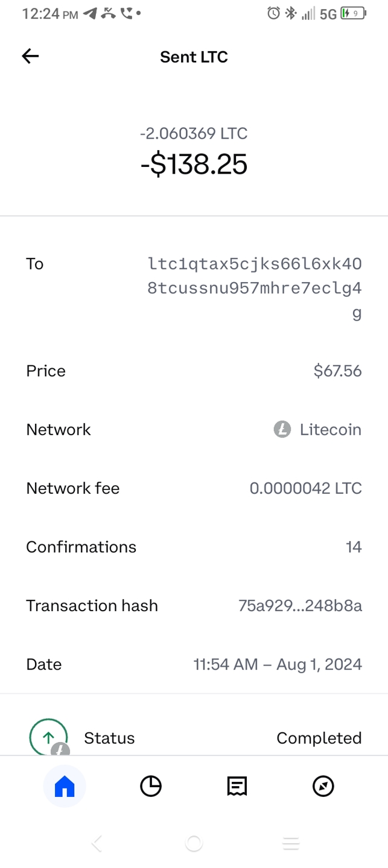388x868 pixels.
Task: Open the portfolio pie chart tab
Action: point(151,786)
